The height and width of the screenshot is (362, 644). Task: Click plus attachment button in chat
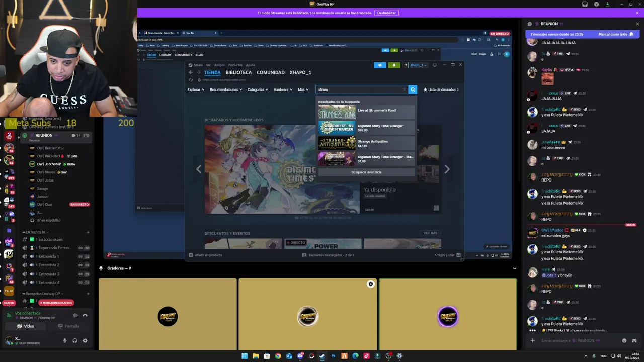pyautogui.click(x=532, y=340)
